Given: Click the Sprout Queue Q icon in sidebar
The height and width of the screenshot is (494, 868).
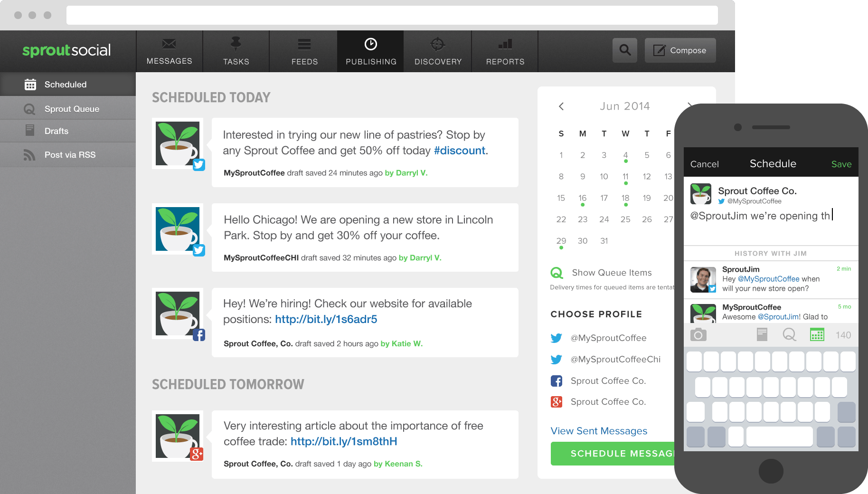Looking at the screenshot, I should (x=29, y=109).
